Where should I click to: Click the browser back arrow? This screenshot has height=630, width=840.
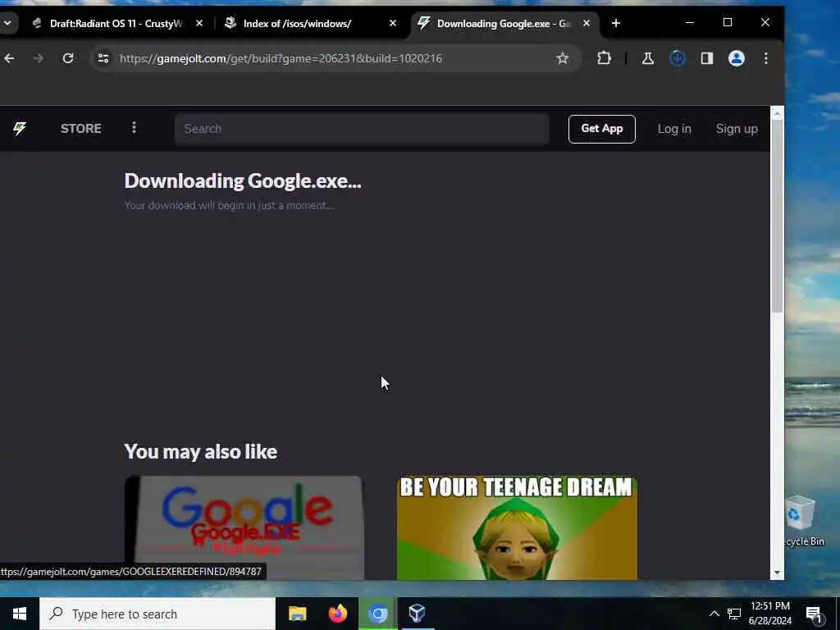[x=9, y=58]
